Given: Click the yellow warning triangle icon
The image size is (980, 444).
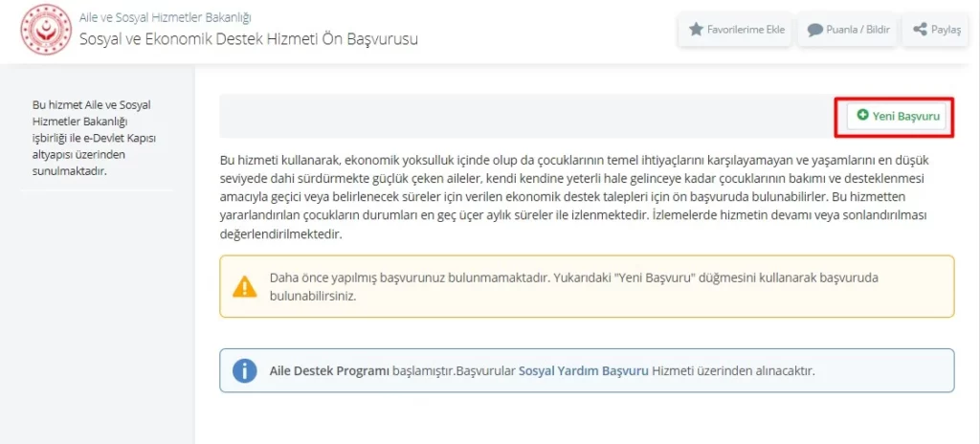Looking at the screenshot, I should (244, 286).
